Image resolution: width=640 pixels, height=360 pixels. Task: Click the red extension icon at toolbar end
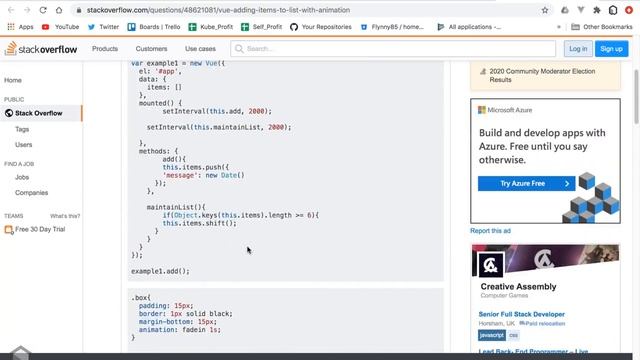629,10
